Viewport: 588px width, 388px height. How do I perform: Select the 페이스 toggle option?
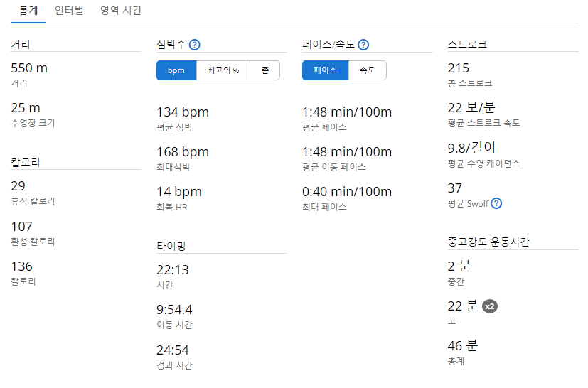pyautogui.click(x=326, y=70)
